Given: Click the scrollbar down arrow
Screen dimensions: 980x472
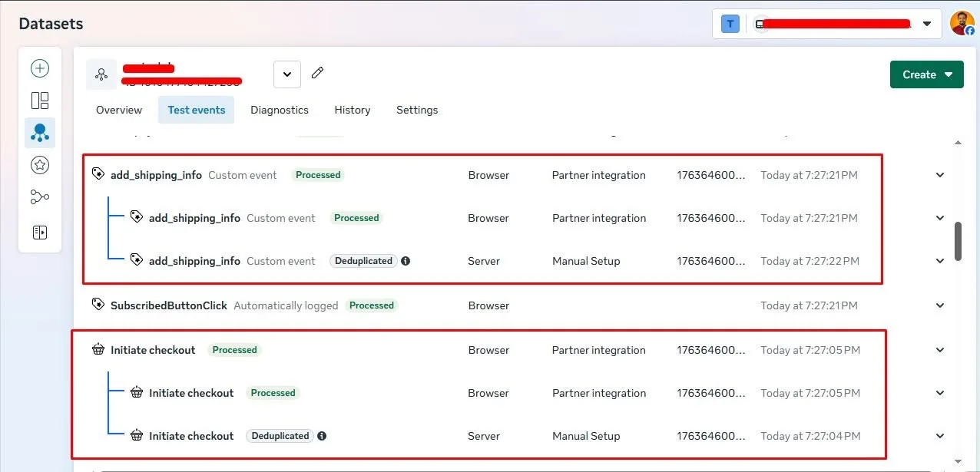Looking at the screenshot, I should 958,460.
